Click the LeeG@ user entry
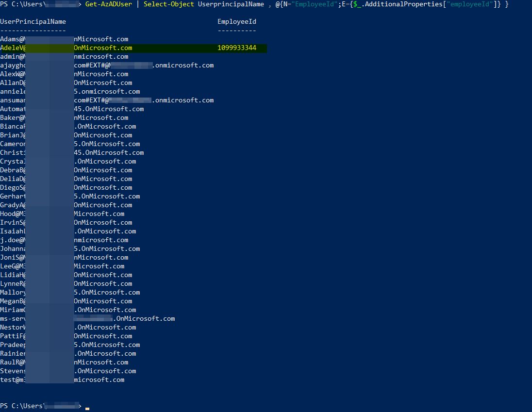The image size is (532, 412). [x=62, y=266]
